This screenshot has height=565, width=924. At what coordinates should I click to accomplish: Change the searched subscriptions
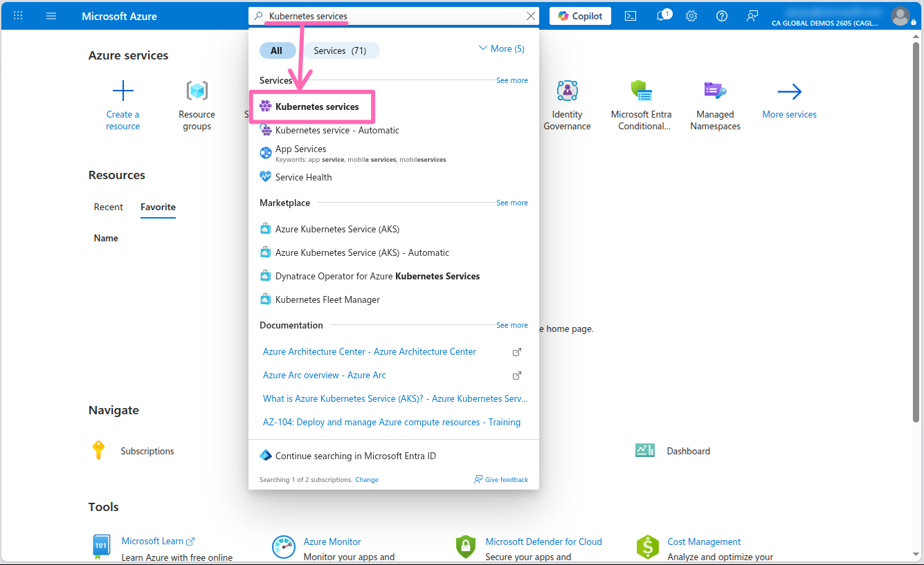367,479
